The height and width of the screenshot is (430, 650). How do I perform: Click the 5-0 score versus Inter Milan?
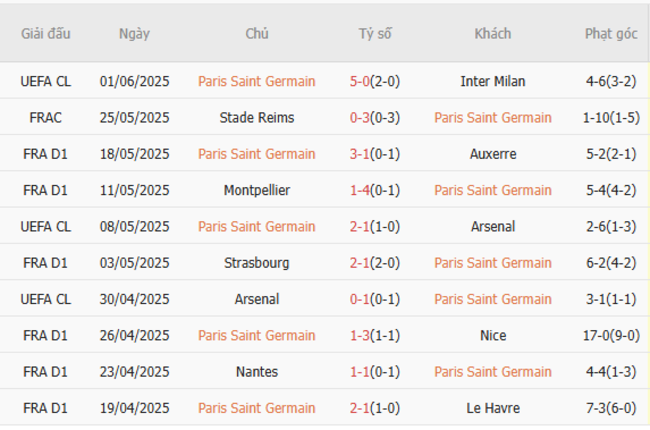361,81
